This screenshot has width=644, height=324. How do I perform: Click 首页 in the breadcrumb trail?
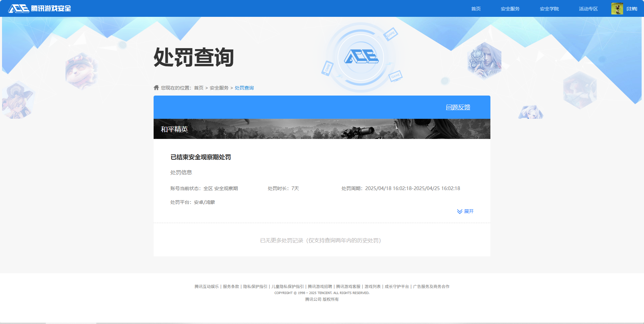[x=198, y=87]
